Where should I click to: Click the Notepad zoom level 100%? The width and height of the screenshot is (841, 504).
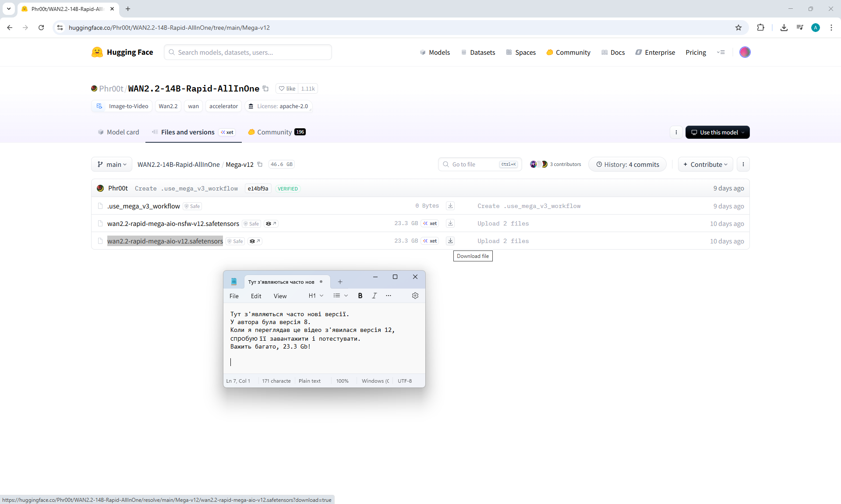342,381
